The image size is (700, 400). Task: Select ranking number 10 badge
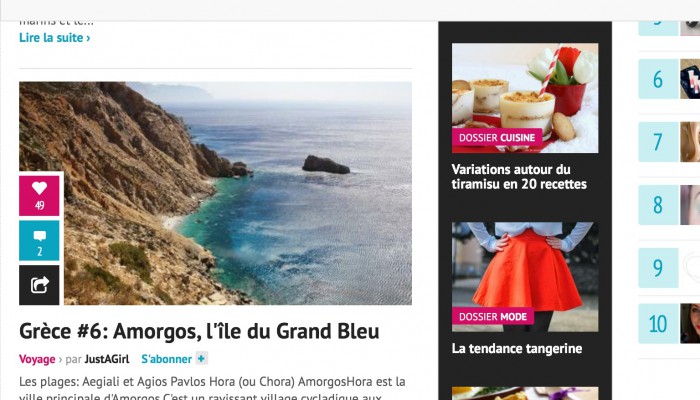(x=658, y=324)
